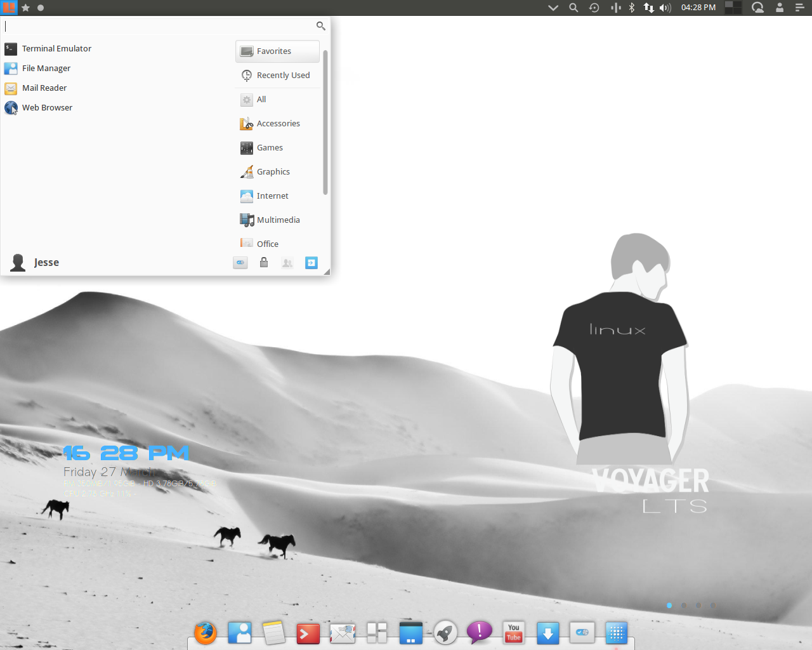The height and width of the screenshot is (650, 812).
Task: Open the Graphics category
Action: (277, 172)
